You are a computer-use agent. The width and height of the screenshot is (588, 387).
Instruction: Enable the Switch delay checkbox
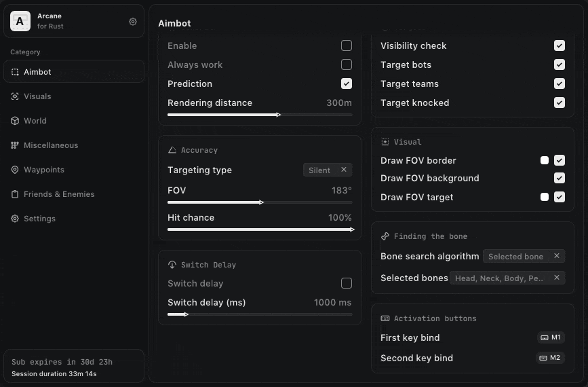click(x=347, y=283)
